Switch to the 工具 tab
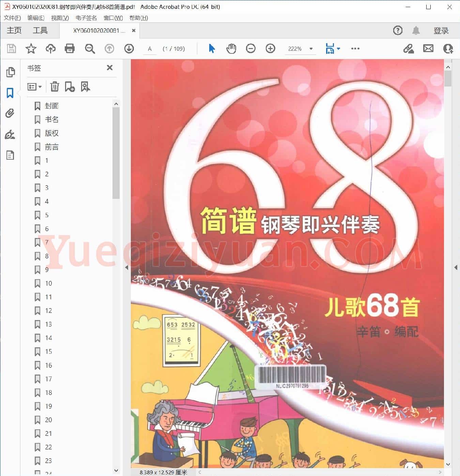This screenshot has height=476, width=460. [40, 31]
